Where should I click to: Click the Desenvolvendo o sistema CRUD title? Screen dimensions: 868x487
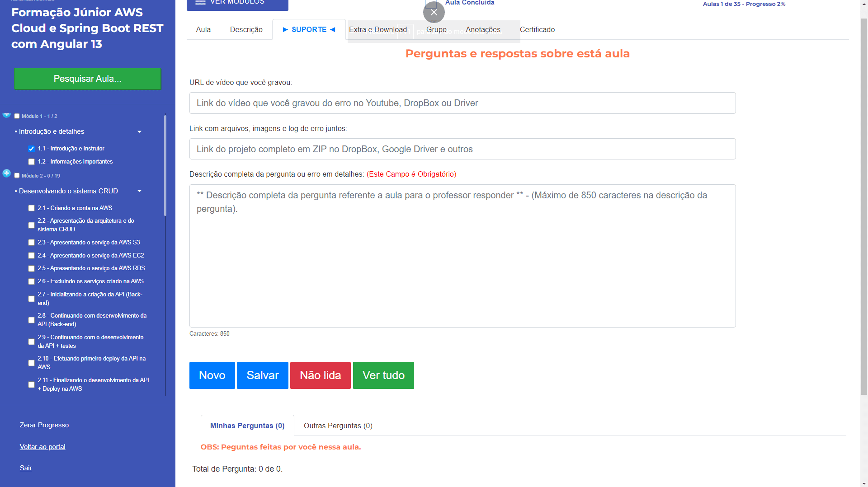tap(68, 191)
